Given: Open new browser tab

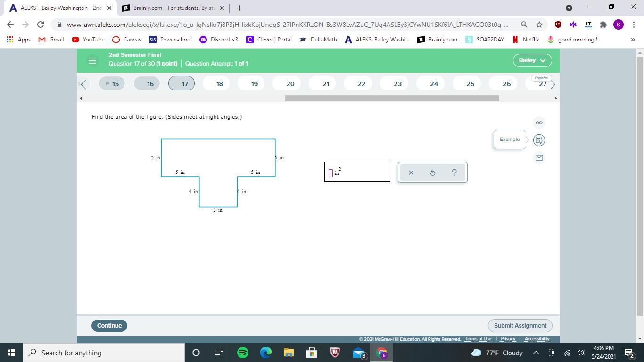Looking at the screenshot, I should [239, 8].
